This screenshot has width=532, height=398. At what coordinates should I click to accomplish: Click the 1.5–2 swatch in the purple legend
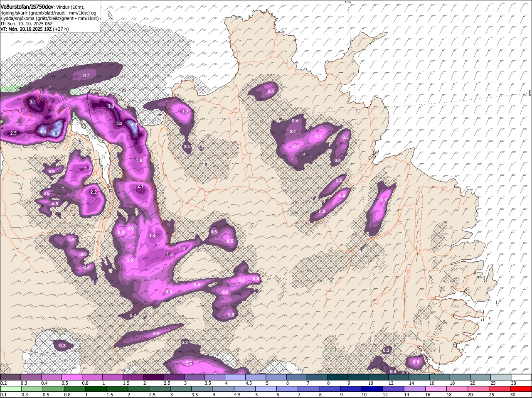[133, 377]
